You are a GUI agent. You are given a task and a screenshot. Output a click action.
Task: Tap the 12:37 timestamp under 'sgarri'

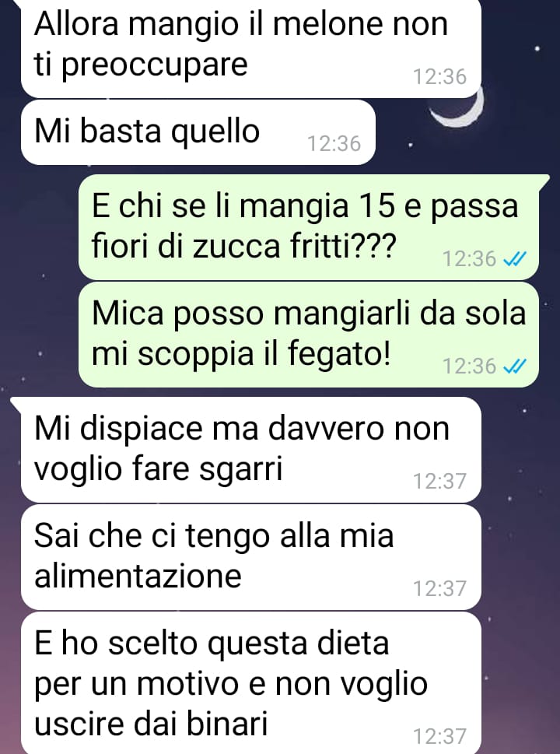[439, 482]
